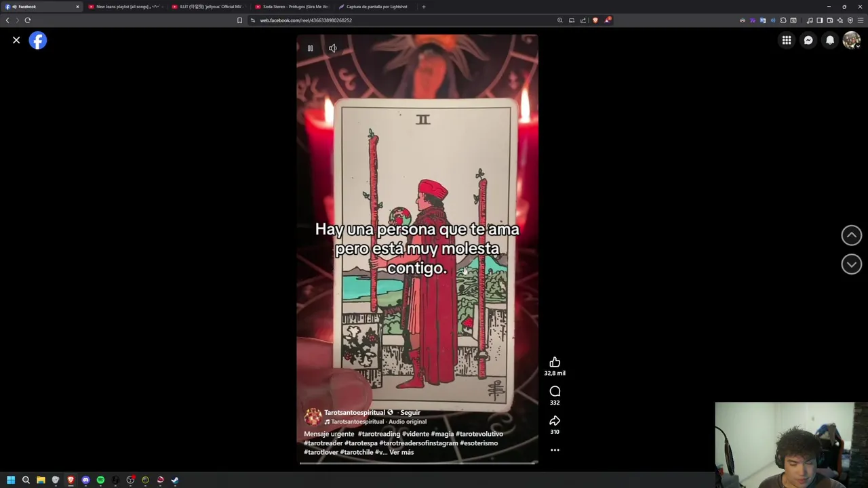868x488 pixels.
Task: Share the reel with arrow icon
Action: [x=555, y=420]
